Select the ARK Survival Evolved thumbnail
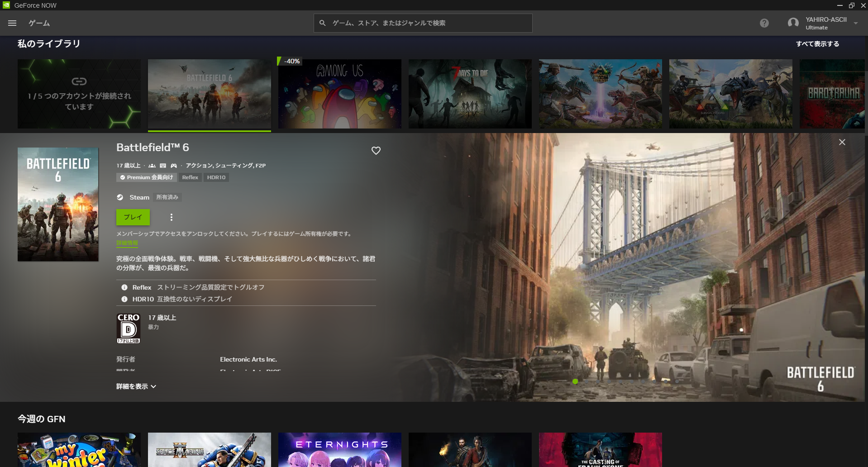Viewport: 868px width, 467px height. pos(731,94)
